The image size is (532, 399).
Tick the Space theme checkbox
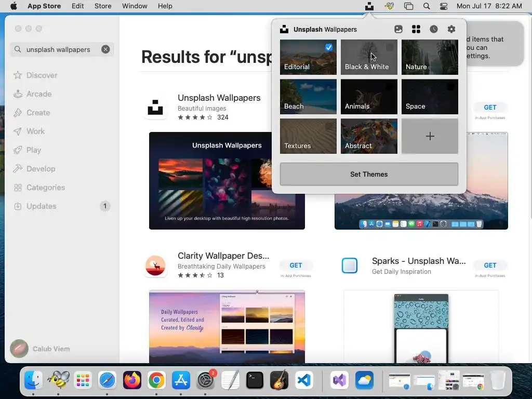(450, 87)
